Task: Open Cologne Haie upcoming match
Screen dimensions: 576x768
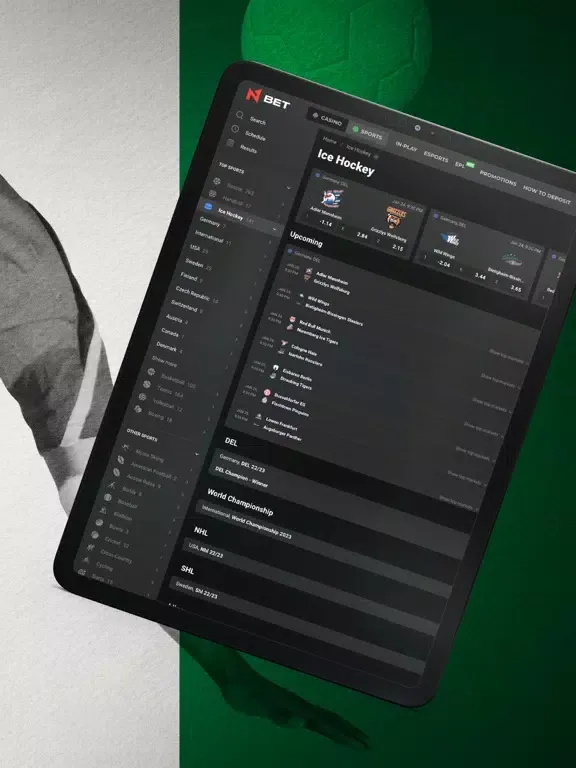Action: coord(305,352)
